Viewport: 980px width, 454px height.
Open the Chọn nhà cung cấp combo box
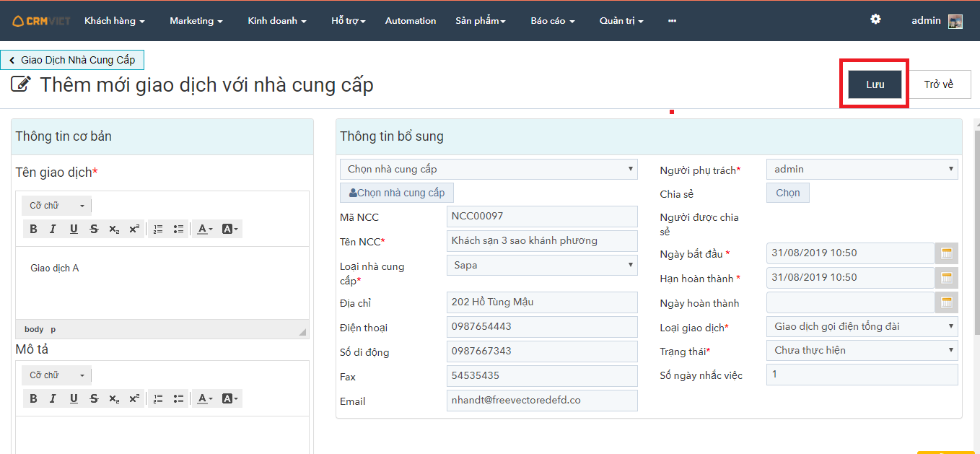[489, 169]
